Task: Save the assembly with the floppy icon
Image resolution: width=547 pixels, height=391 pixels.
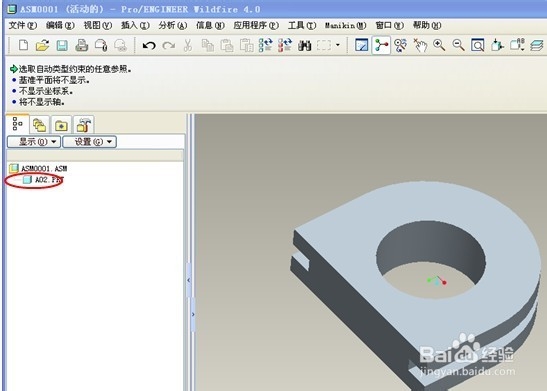Action: pyautogui.click(x=62, y=45)
